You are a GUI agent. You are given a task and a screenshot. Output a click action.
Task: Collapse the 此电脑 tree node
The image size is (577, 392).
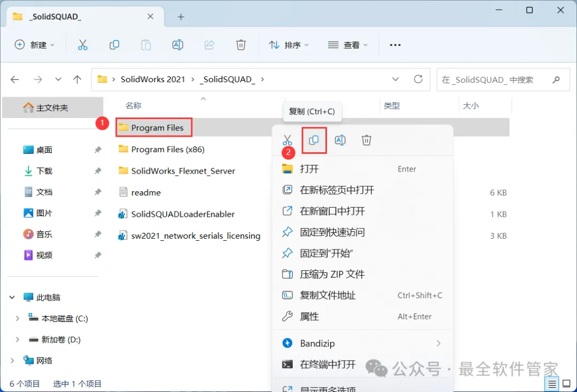point(12,297)
